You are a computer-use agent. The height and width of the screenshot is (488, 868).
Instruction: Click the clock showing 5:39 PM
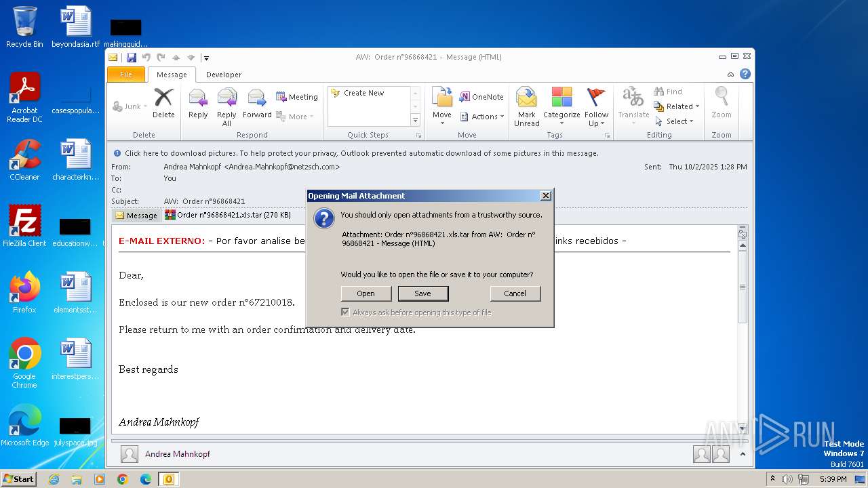point(833,479)
